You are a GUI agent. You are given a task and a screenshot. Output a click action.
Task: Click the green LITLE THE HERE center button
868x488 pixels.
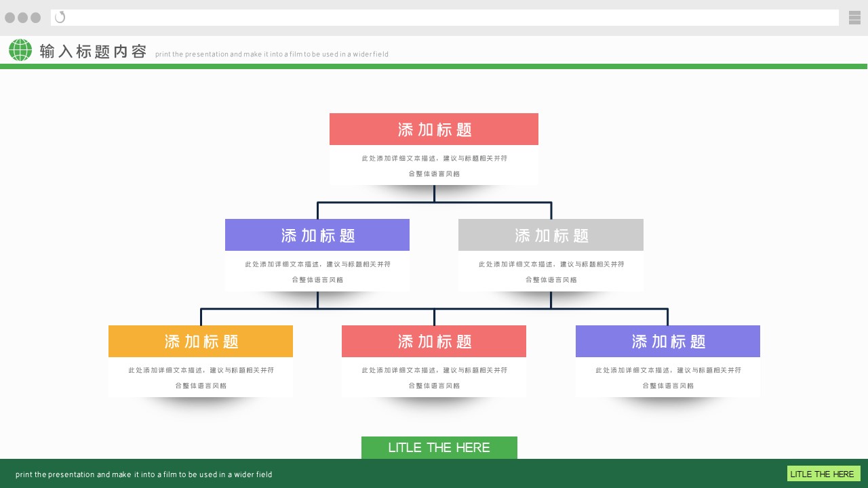click(439, 447)
